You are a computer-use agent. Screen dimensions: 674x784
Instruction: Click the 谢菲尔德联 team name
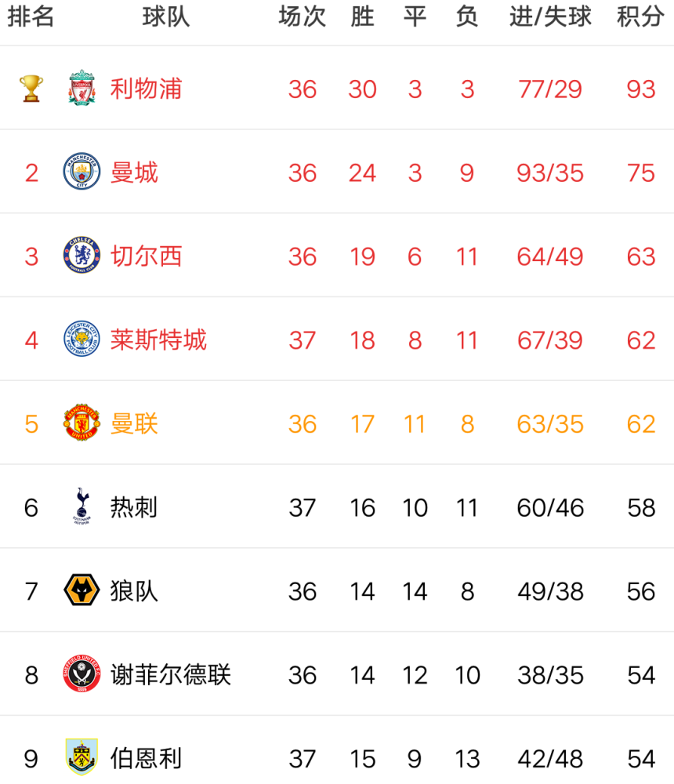(171, 675)
